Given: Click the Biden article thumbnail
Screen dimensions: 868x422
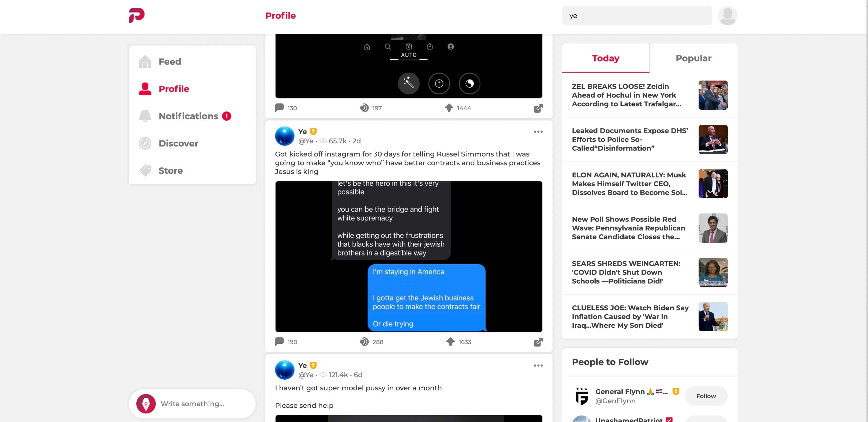Looking at the screenshot, I should (x=713, y=317).
